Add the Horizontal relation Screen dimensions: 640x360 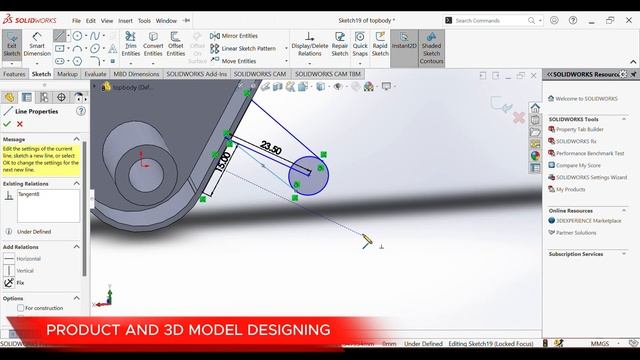[x=22, y=259]
